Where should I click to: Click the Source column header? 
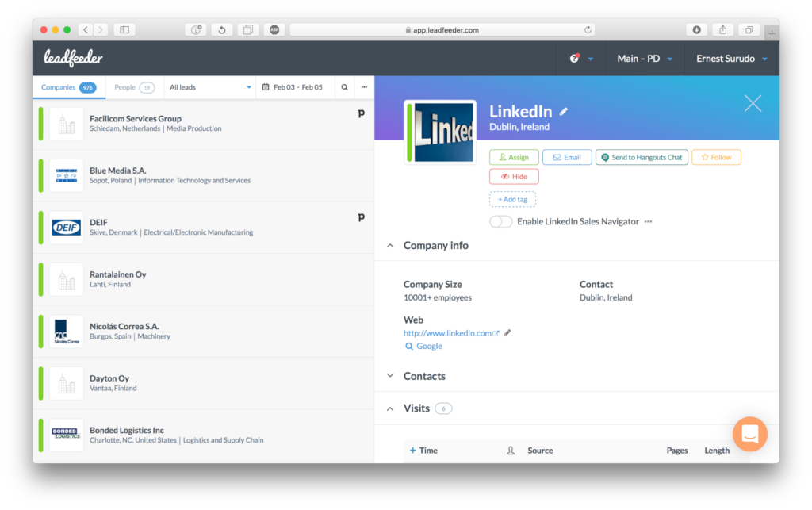tap(540, 451)
